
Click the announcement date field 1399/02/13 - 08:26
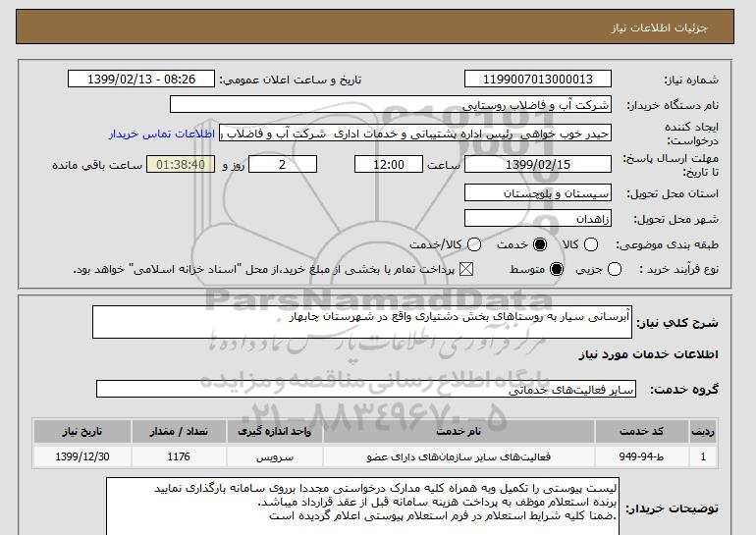[141, 80]
